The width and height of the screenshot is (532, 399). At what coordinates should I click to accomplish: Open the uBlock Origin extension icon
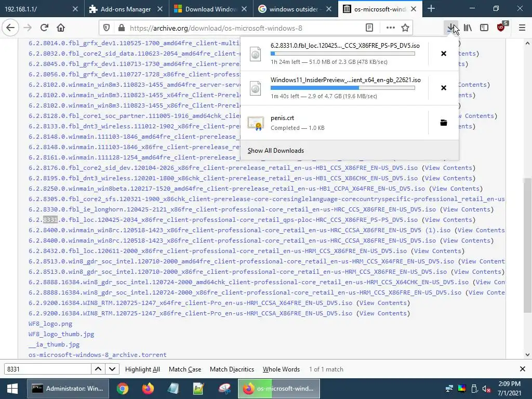click(501, 27)
